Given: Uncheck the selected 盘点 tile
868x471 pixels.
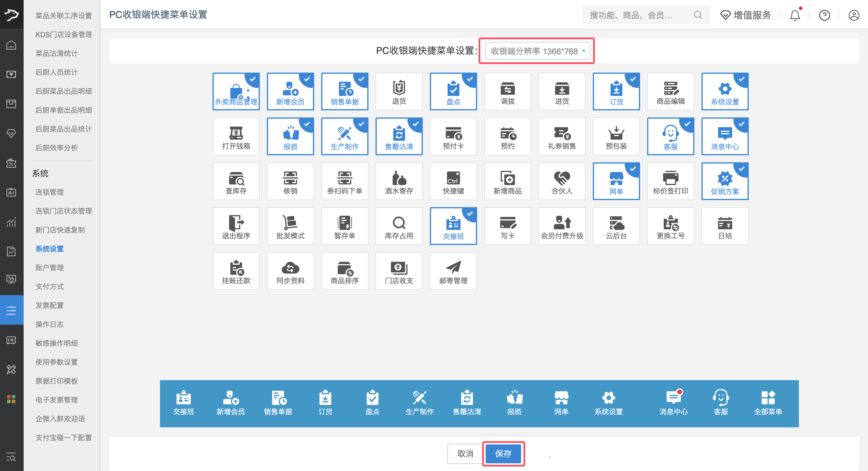Looking at the screenshot, I should click(x=453, y=92).
